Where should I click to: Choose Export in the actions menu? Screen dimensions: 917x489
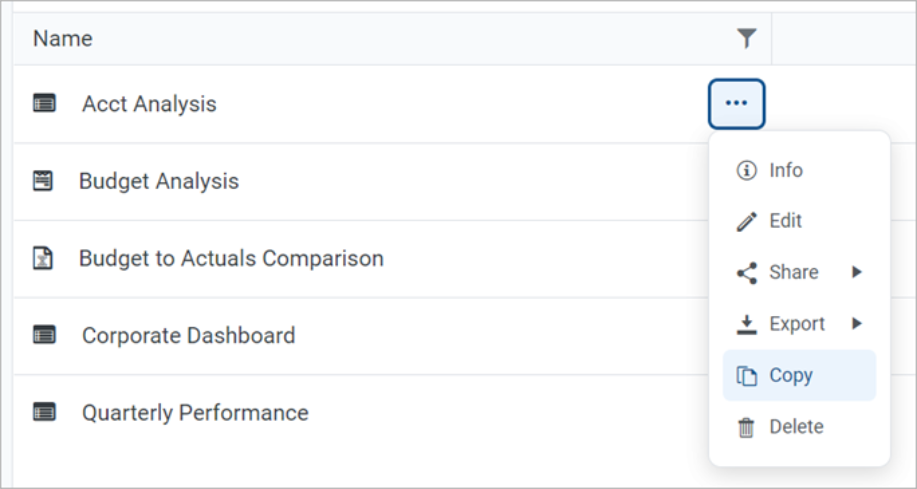tap(796, 324)
